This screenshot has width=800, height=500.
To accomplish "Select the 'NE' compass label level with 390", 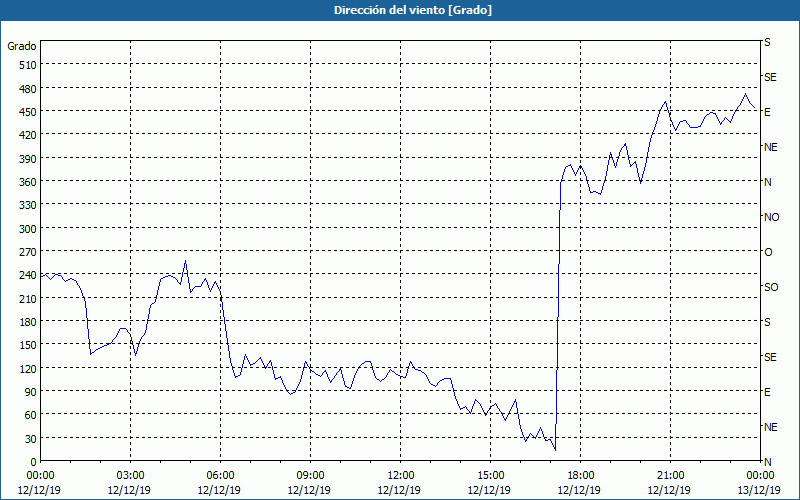I will pos(771,147).
